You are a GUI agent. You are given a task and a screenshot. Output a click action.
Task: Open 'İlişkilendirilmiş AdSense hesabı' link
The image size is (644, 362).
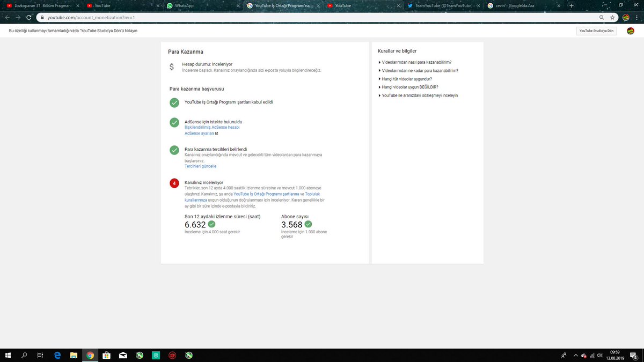click(212, 128)
